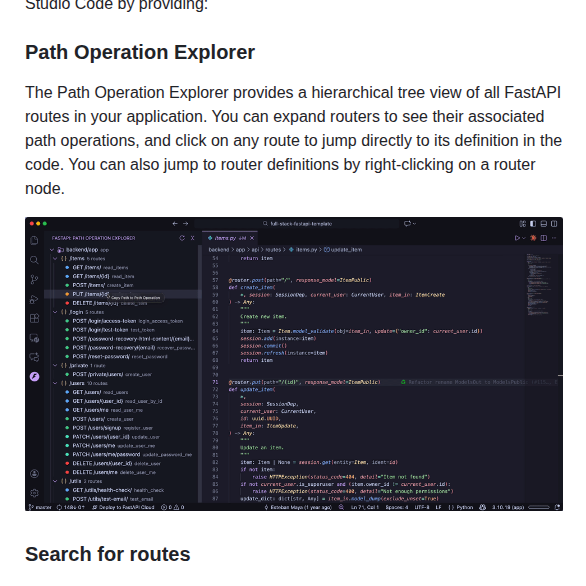Click the Run Python file play icon
This screenshot has width=586, height=586.
point(517,238)
